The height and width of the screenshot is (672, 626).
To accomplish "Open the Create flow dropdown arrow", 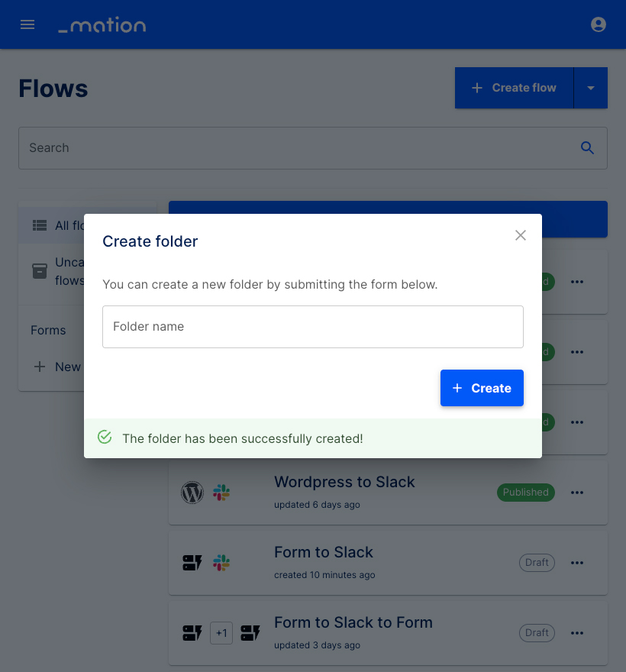I will (x=590, y=87).
